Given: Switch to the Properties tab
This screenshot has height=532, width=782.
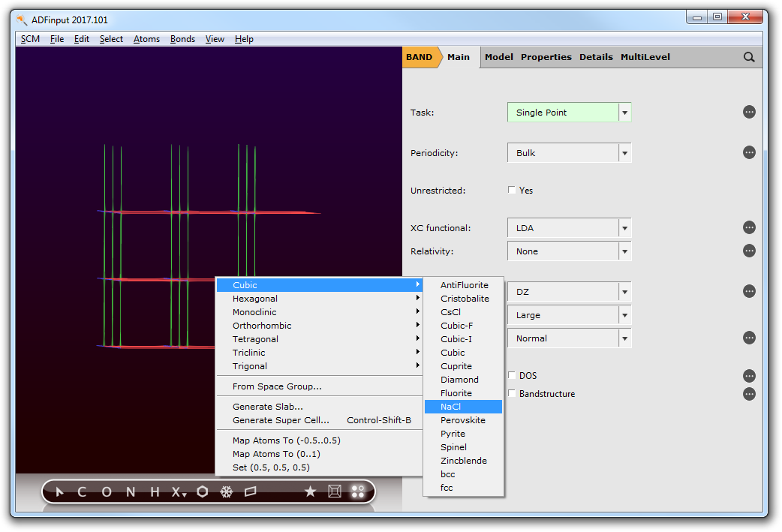Looking at the screenshot, I should (546, 57).
